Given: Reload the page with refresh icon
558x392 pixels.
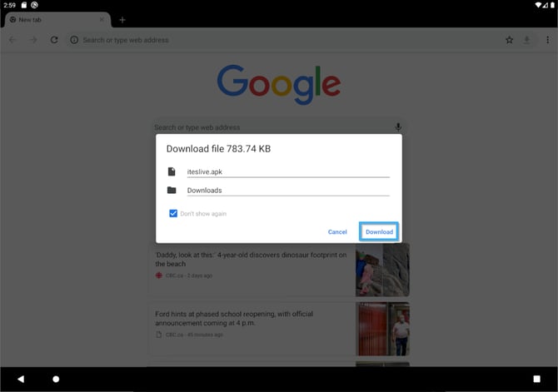Looking at the screenshot, I should (54, 40).
